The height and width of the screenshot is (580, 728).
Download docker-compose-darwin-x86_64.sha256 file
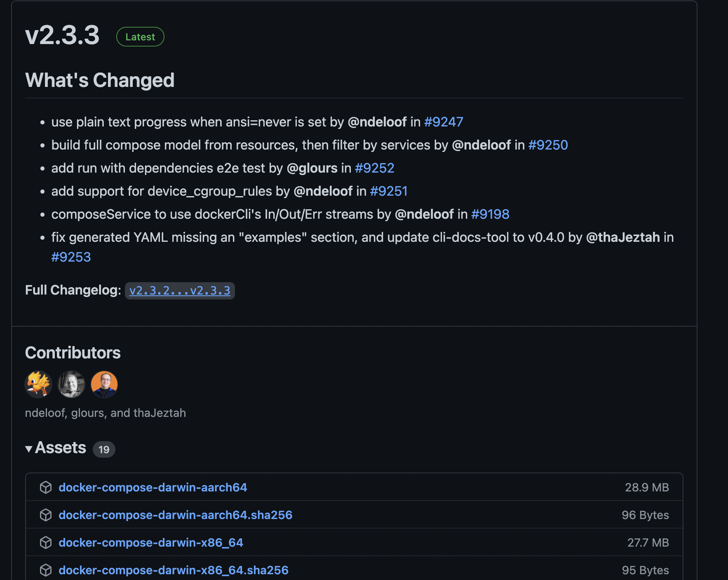(174, 570)
